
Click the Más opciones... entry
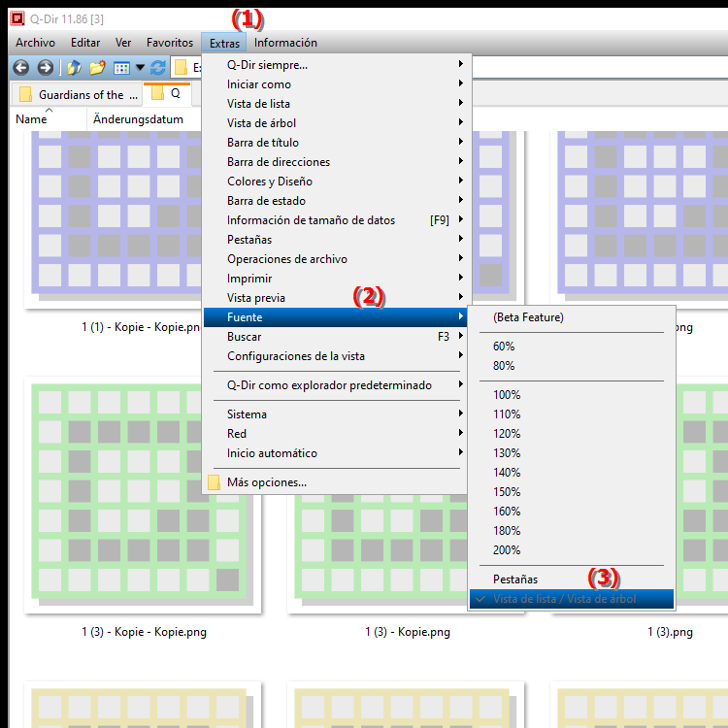click(x=336, y=482)
